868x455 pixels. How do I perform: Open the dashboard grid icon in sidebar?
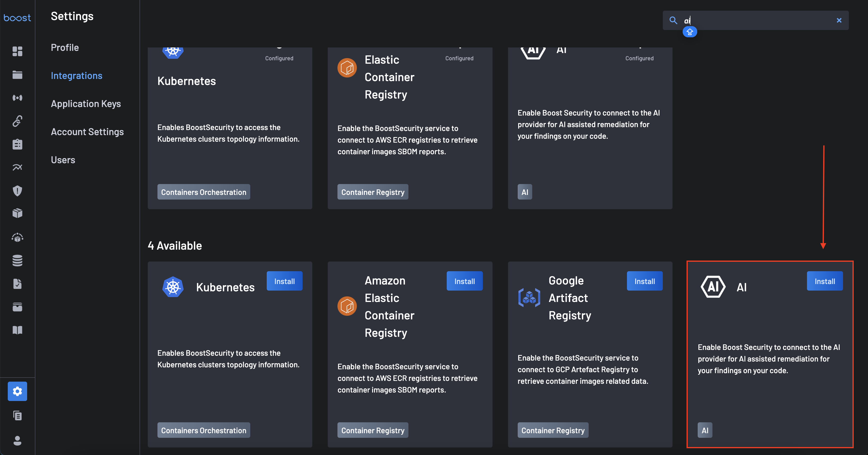(17, 51)
